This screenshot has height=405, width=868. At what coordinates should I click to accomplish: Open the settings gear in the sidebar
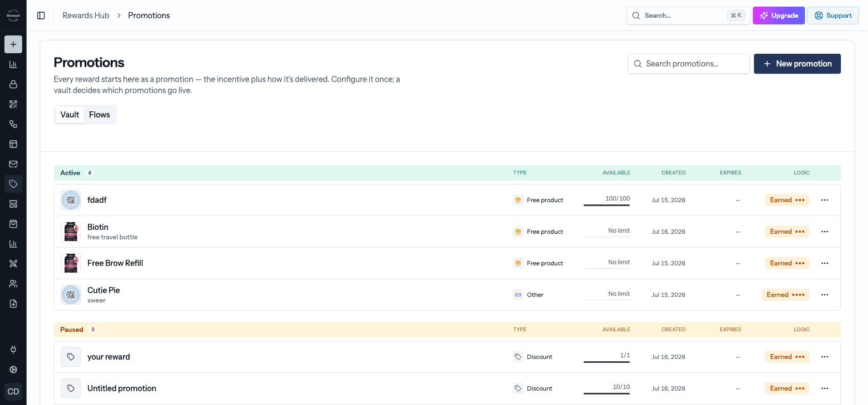[13, 370]
